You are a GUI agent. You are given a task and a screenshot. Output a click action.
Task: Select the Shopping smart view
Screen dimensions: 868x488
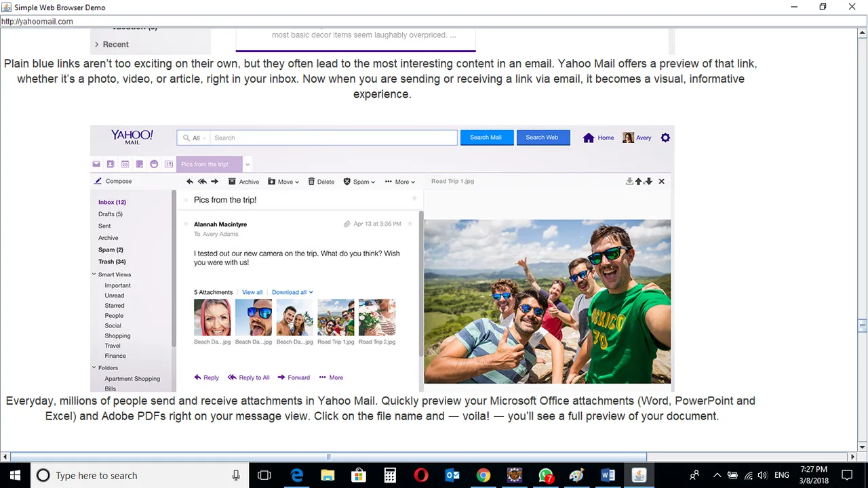pyautogui.click(x=117, y=335)
